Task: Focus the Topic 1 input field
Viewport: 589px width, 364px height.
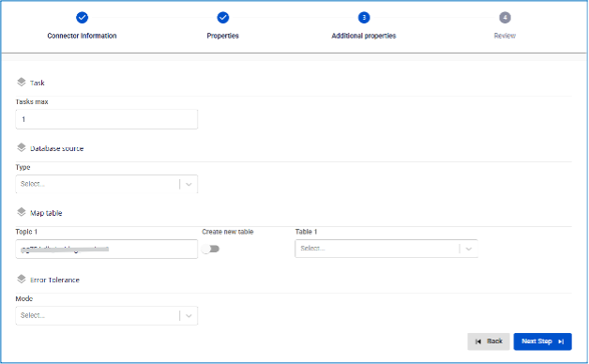Action: pos(106,249)
